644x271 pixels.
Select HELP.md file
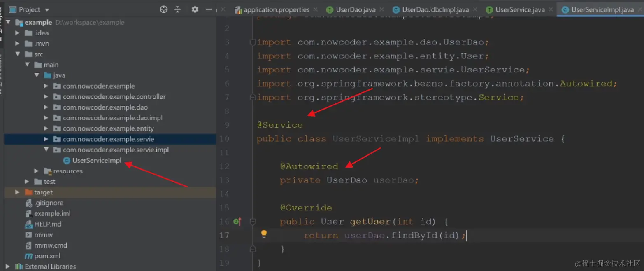[x=48, y=224]
